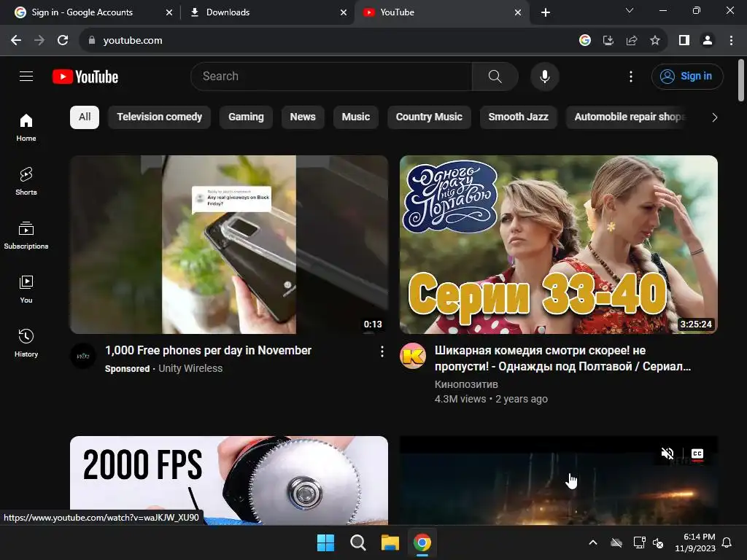The image size is (747, 560).
Task: Open Shorts in sidebar
Action: (26, 182)
